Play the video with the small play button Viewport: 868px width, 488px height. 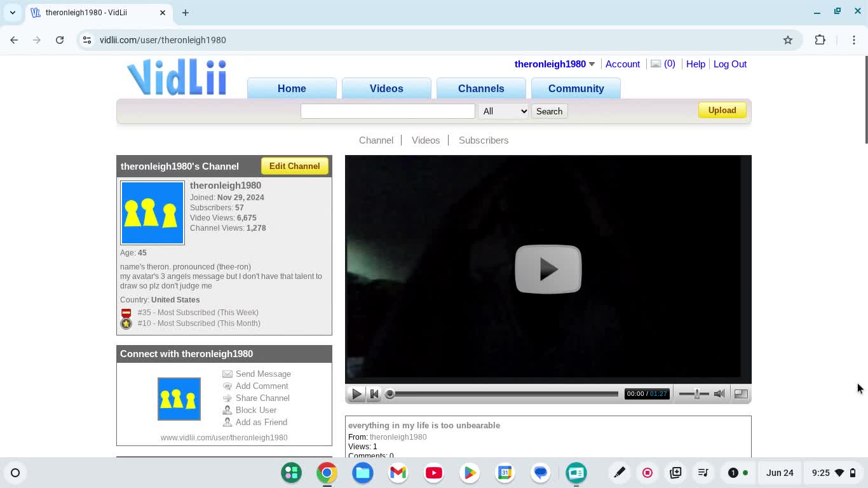356,394
